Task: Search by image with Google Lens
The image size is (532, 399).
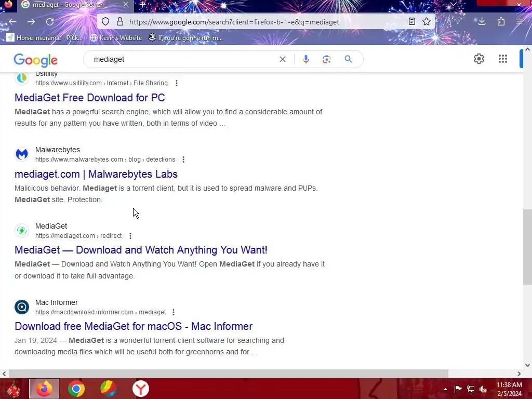Action: click(326, 59)
